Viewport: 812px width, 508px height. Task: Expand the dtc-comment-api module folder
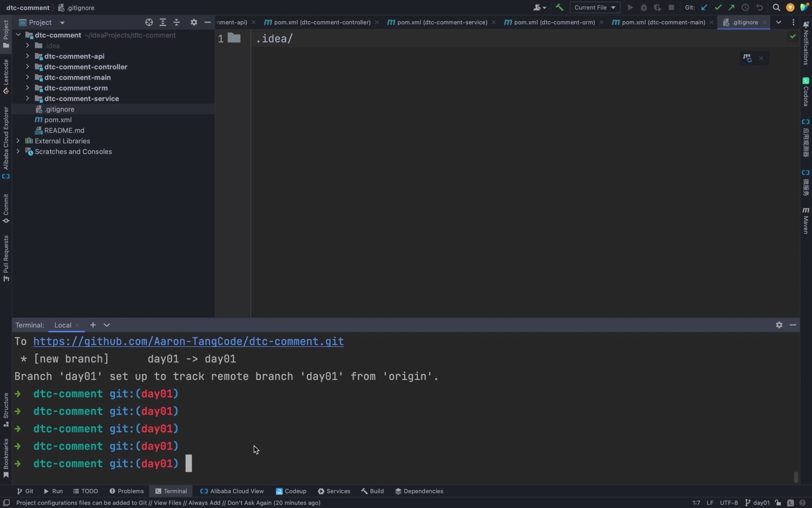click(x=27, y=56)
